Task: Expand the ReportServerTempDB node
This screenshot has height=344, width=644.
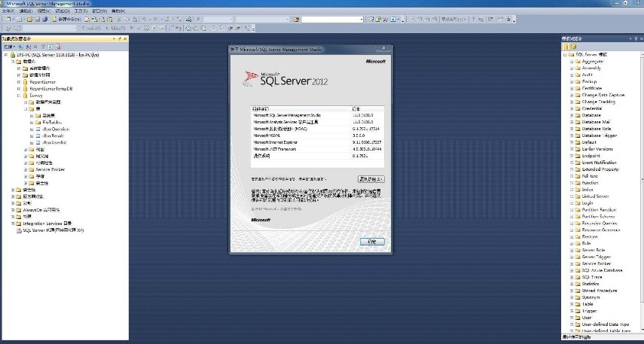Action: 19,88
